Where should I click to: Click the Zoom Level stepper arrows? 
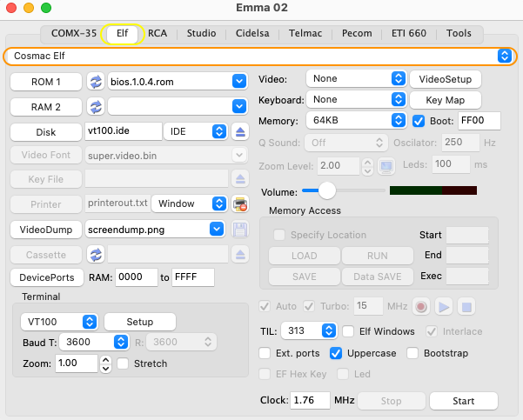point(367,166)
